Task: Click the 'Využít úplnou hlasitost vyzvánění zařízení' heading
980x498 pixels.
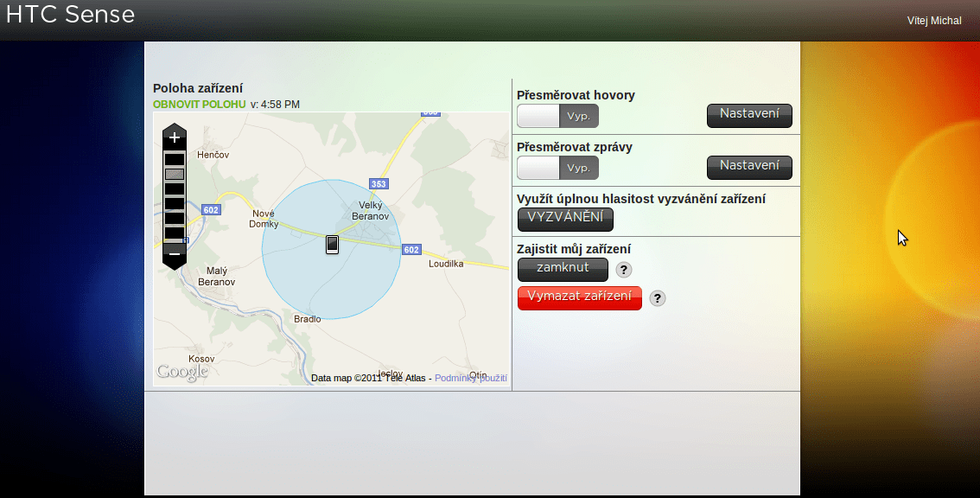Action: [x=641, y=199]
